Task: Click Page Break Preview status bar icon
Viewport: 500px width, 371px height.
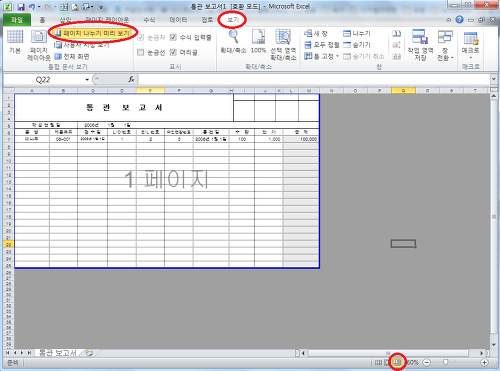Action: click(397, 362)
